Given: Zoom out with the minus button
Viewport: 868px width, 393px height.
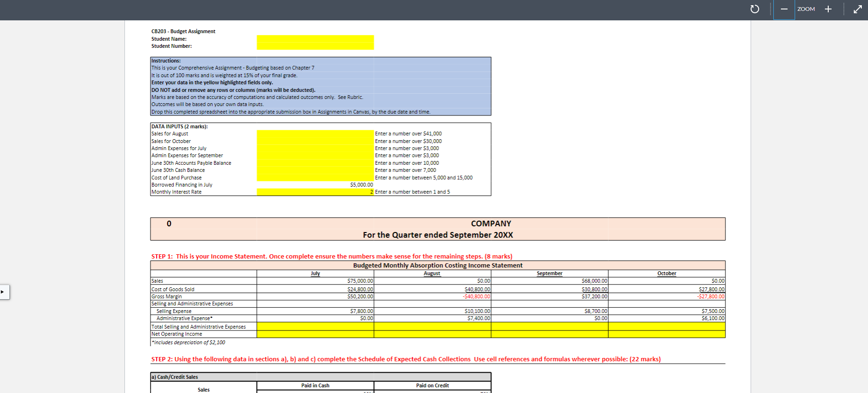Looking at the screenshot, I should 784,9.
